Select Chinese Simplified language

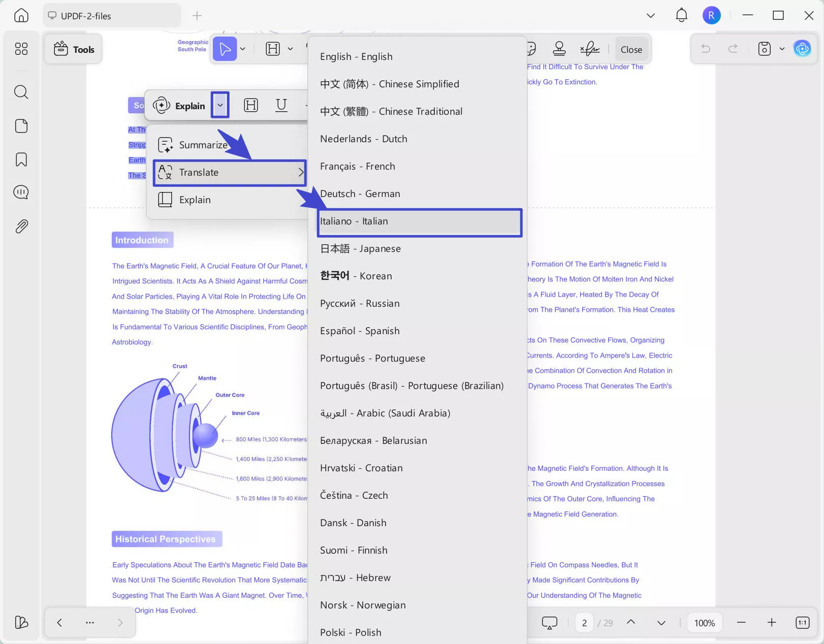tap(417, 84)
